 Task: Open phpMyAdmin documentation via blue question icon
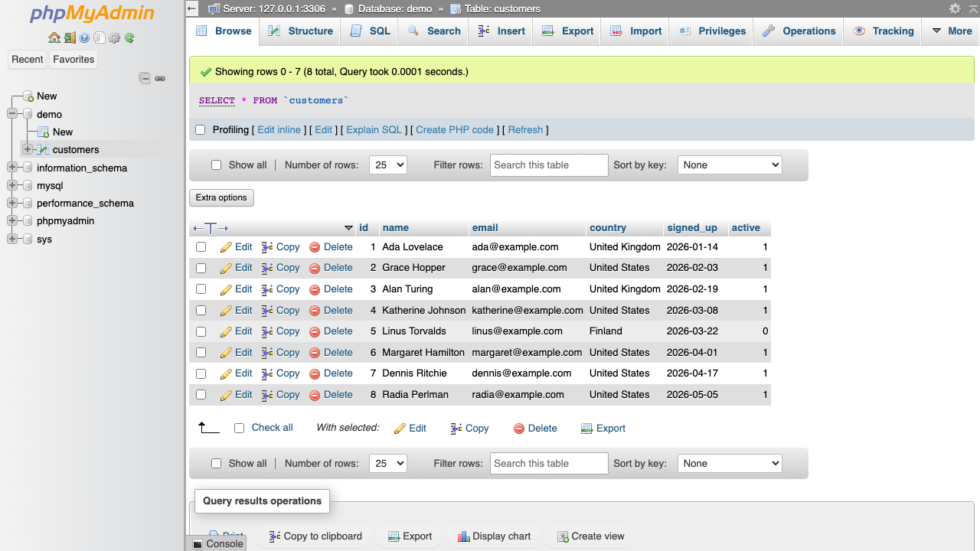point(84,37)
